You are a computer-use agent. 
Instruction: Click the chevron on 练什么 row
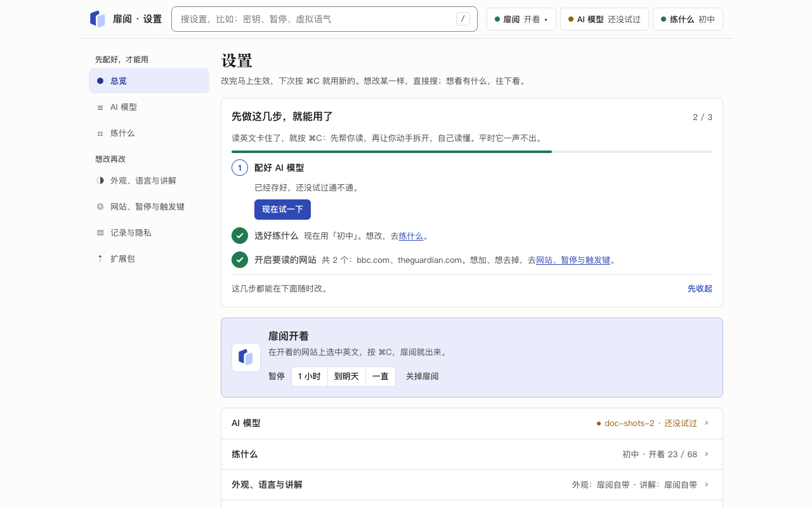pos(707,454)
